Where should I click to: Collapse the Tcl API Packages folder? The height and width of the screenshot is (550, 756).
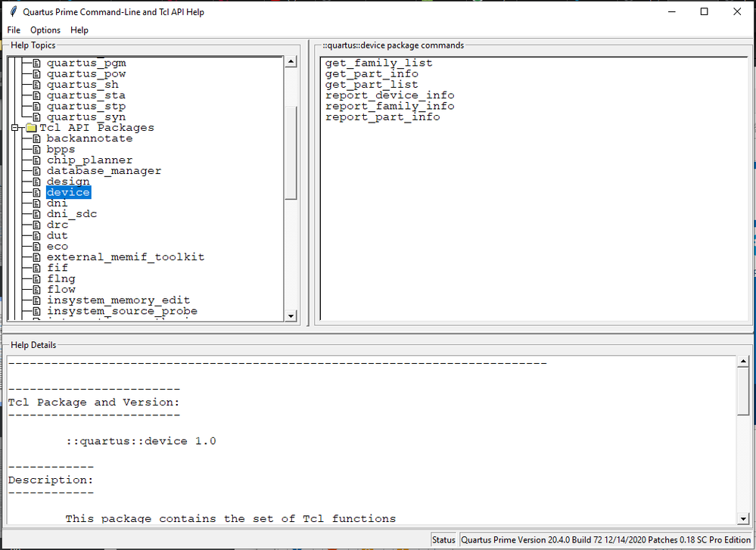click(15, 128)
